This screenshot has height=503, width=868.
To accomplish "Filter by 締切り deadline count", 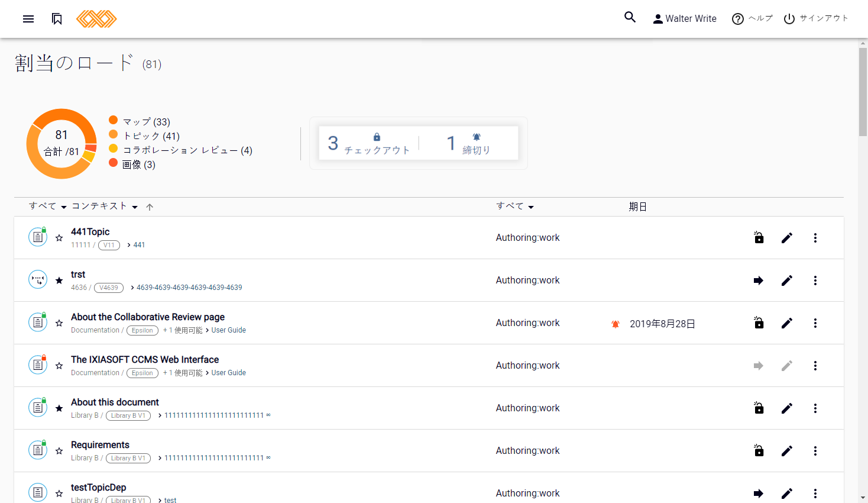I will coord(469,143).
